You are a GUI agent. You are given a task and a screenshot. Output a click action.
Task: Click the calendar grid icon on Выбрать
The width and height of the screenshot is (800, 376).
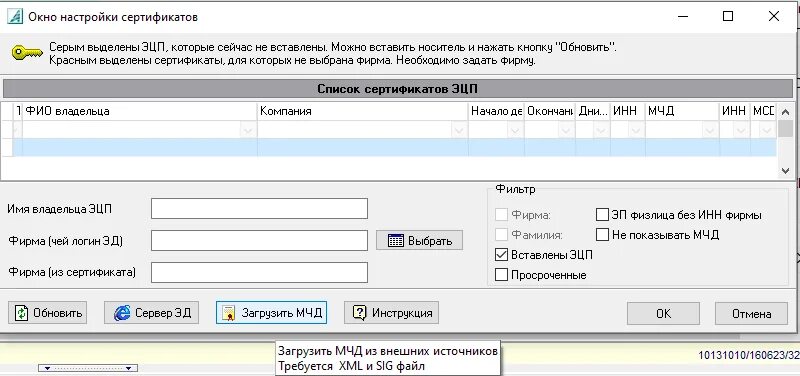click(396, 240)
